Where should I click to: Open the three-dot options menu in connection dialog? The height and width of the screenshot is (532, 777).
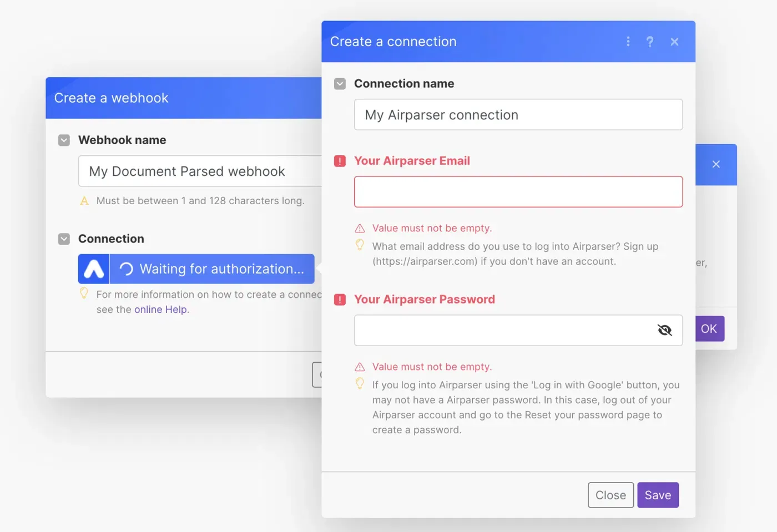(628, 42)
